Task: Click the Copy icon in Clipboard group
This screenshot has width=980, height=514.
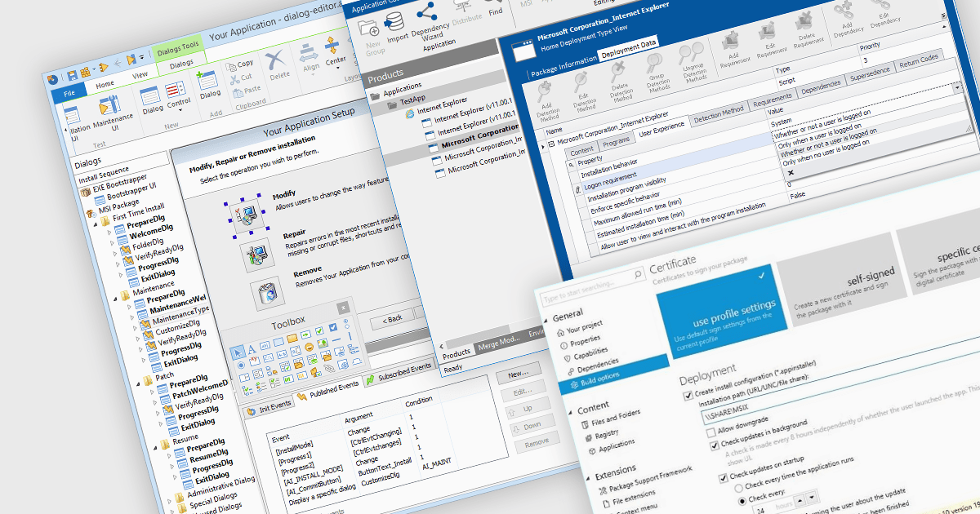Action: coord(230,65)
